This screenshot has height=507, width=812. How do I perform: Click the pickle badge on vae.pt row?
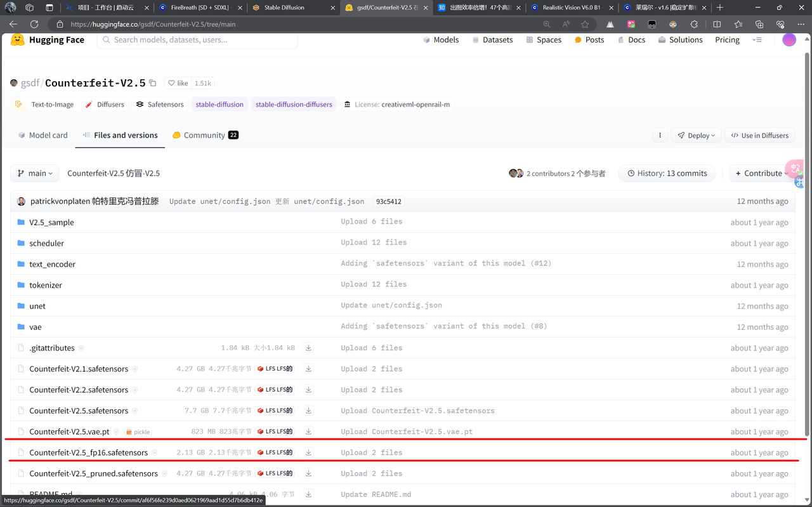138,432
